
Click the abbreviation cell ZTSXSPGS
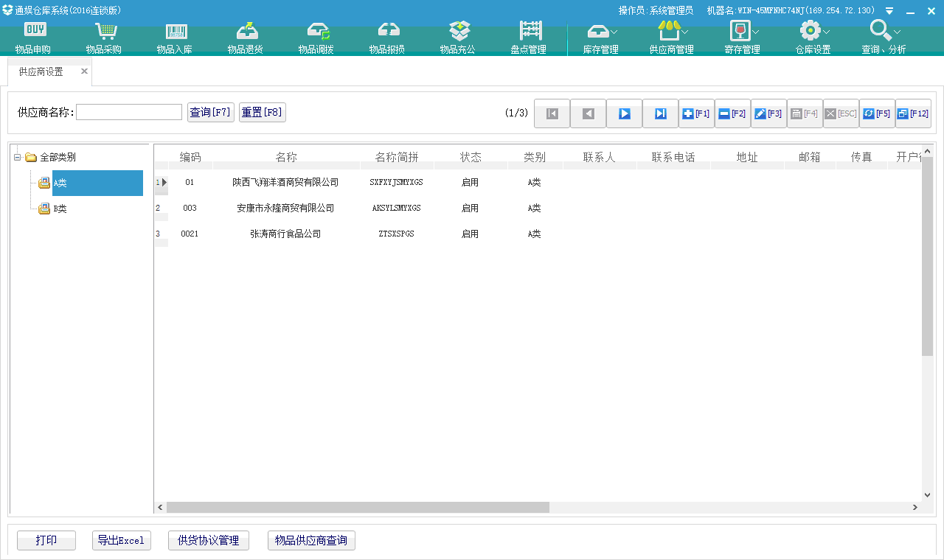pos(397,234)
